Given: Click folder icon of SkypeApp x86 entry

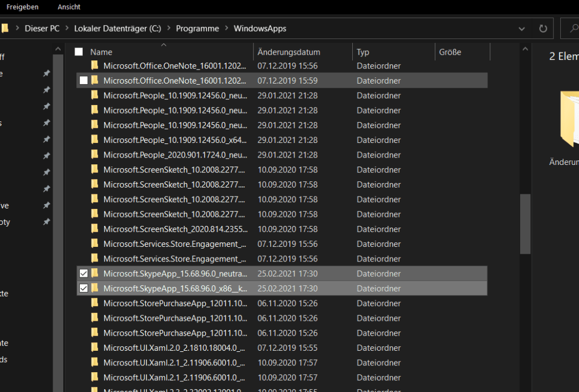Looking at the screenshot, I should pos(95,288).
